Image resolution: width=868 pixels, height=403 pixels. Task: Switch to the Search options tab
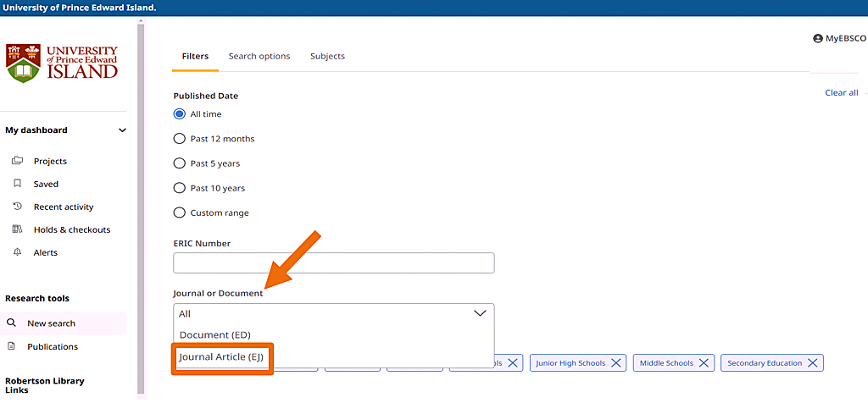(259, 57)
